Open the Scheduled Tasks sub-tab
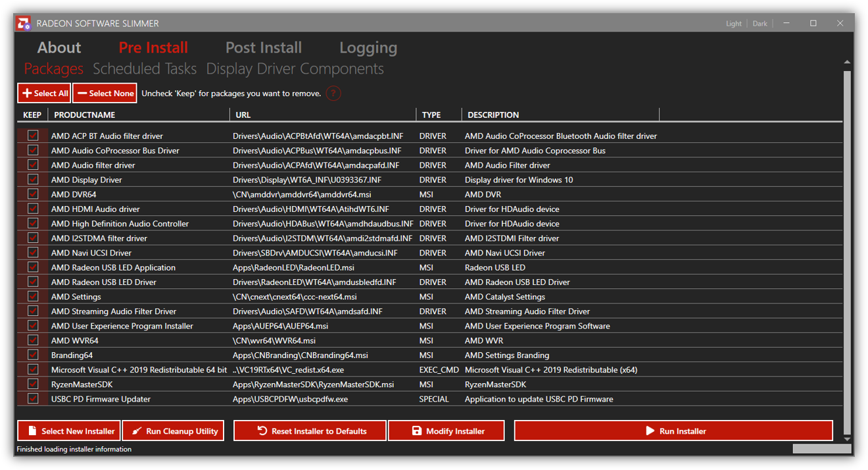This screenshot has height=470, width=868. coord(145,68)
